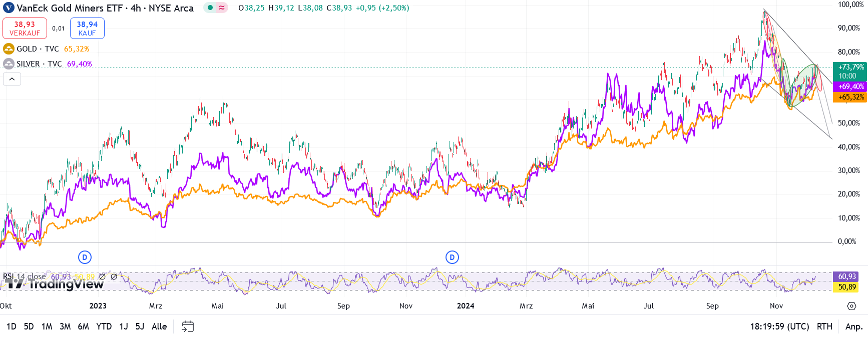868x337 pixels.
Task: Select the RSI 14 close indicator legend
Action: coord(25,276)
